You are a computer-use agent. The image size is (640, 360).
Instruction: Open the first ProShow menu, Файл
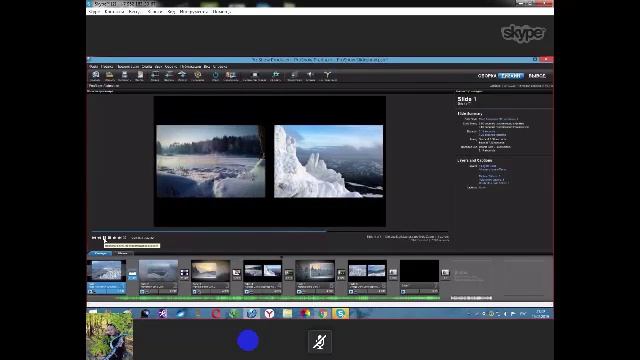pyautogui.click(x=93, y=67)
